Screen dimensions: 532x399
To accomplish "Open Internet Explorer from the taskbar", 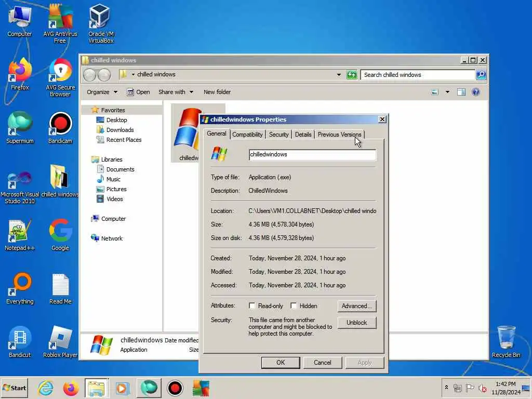I will pyautogui.click(x=46, y=388).
